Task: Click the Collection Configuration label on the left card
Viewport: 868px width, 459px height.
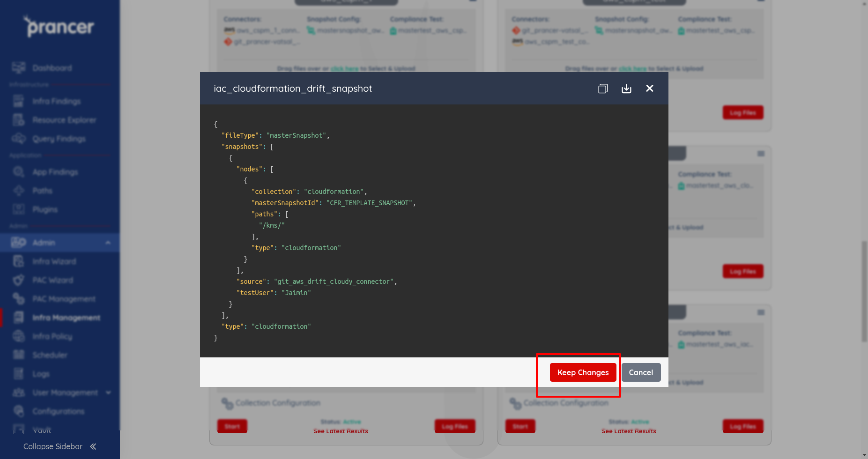Action: tap(278, 403)
